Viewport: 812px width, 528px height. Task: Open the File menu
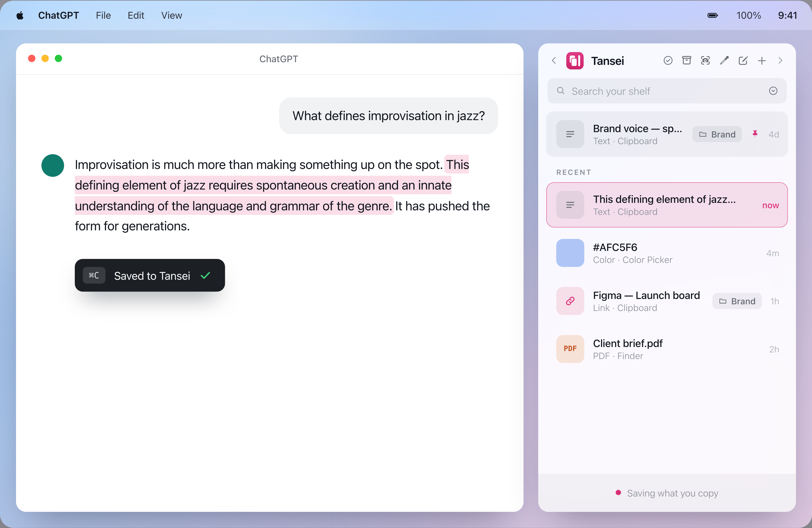point(103,15)
